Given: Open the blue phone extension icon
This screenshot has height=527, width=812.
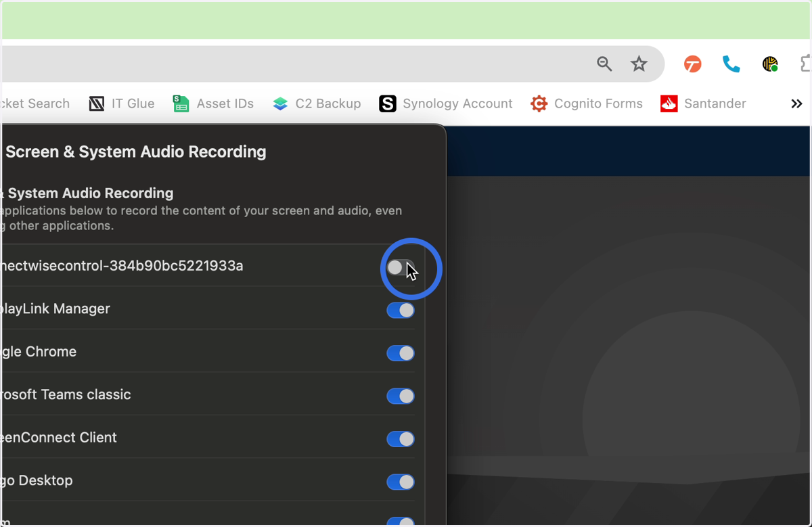Looking at the screenshot, I should (731, 64).
